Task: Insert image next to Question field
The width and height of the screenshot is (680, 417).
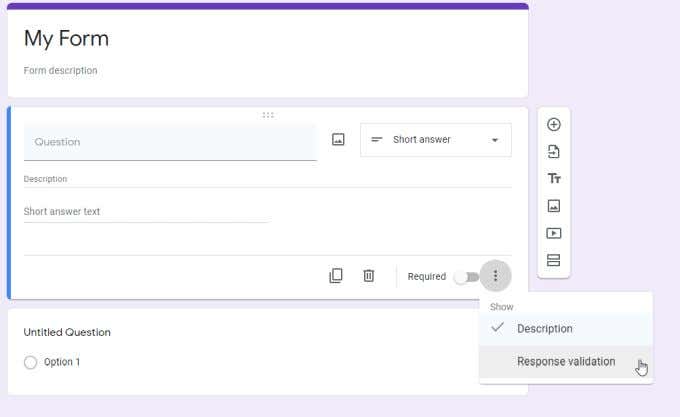Action: [x=338, y=140]
